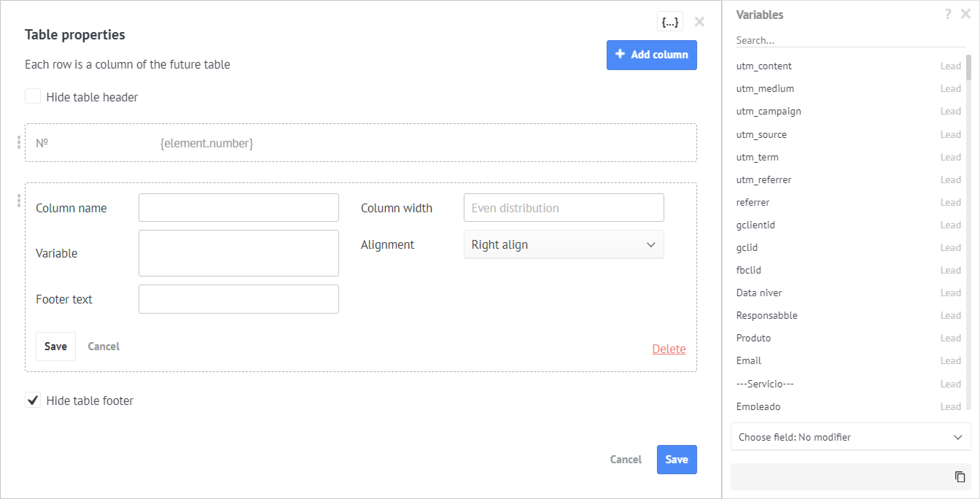This screenshot has width=980, height=499.
Task: Click the blue Save button at bottom
Action: click(676, 459)
